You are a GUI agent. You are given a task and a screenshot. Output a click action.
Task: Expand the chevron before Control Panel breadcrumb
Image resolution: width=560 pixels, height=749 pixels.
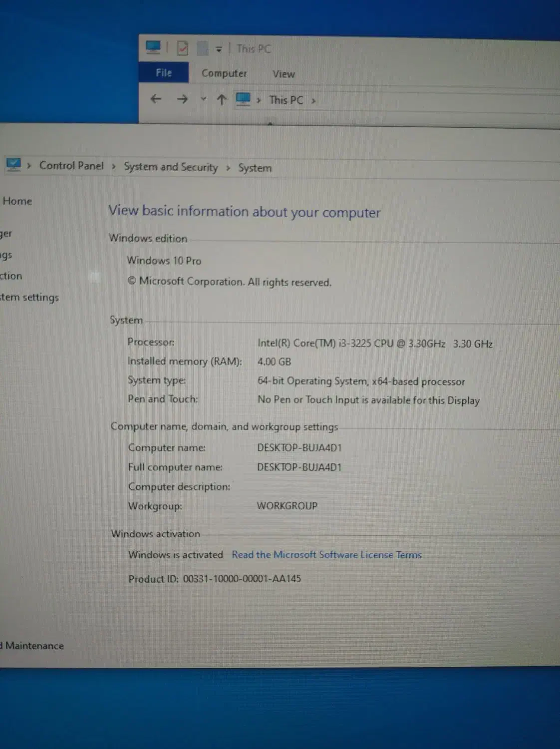29,165
